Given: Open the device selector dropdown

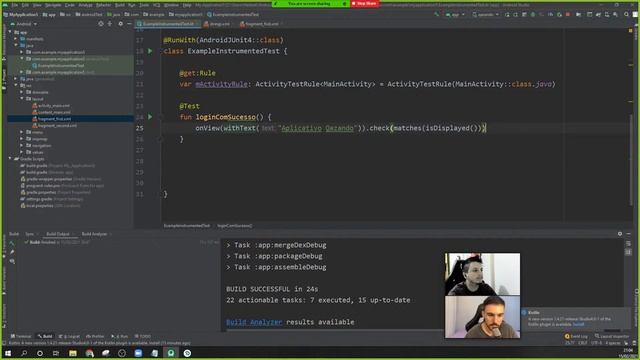Looking at the screenshot, I should click(485, 14).
